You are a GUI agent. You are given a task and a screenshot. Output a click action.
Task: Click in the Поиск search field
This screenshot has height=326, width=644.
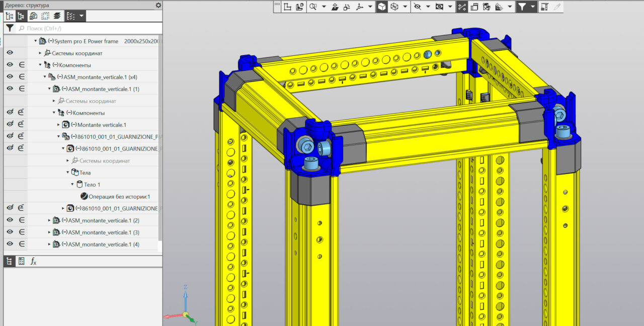[86, 28]
